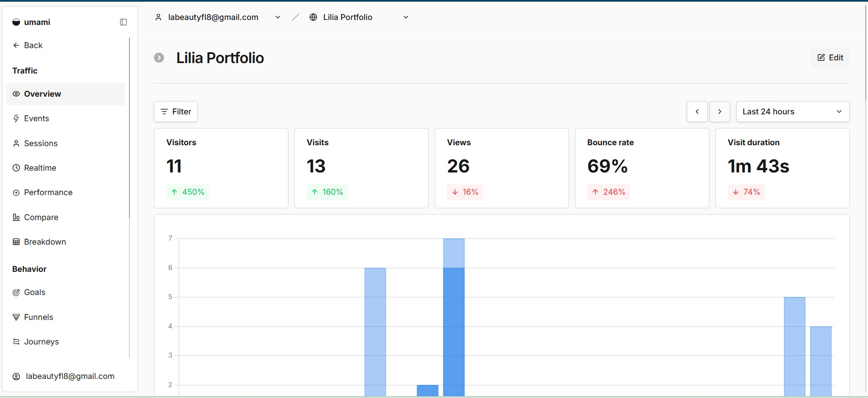
Task: Open the Performance page
Action: [x=66, y=192]
